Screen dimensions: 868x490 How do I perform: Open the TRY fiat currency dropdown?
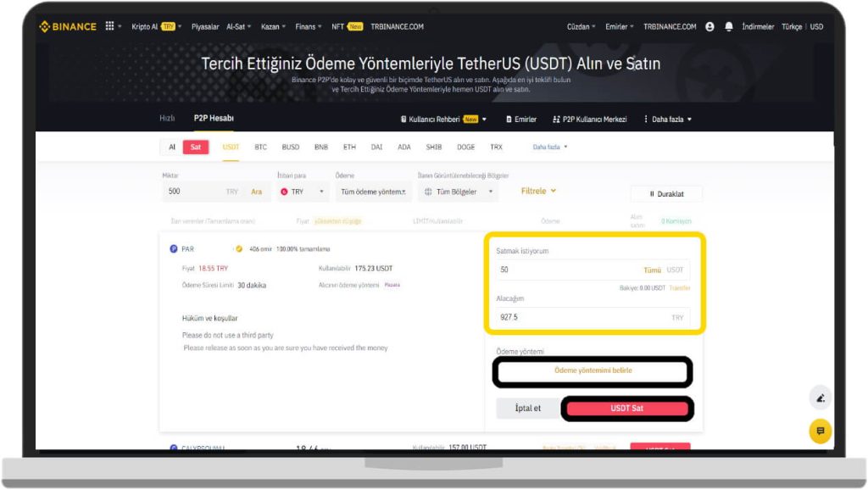[x=302, y=192]
